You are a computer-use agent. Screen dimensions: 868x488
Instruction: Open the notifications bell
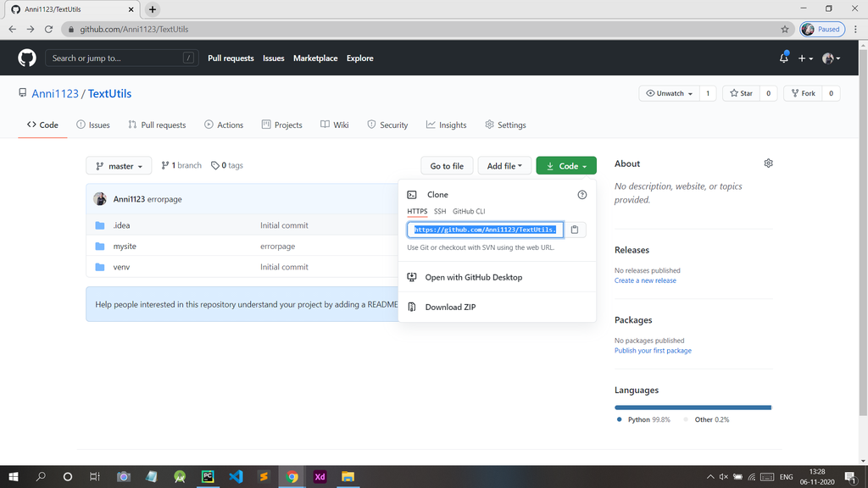click(784, 58)
